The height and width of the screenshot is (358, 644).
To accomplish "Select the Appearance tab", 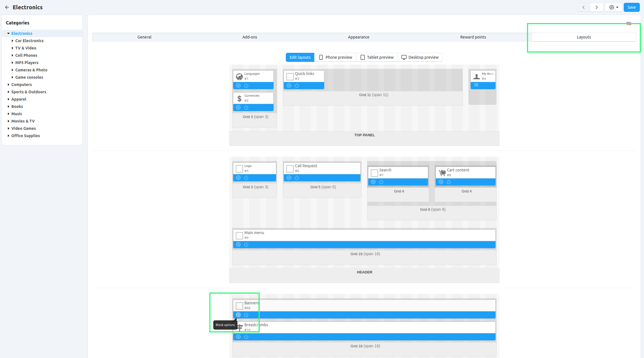I will [358, 37].
